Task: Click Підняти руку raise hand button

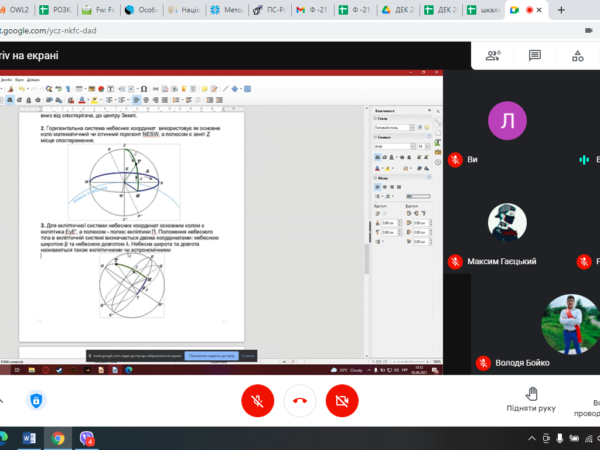Action: coord(532,400)
